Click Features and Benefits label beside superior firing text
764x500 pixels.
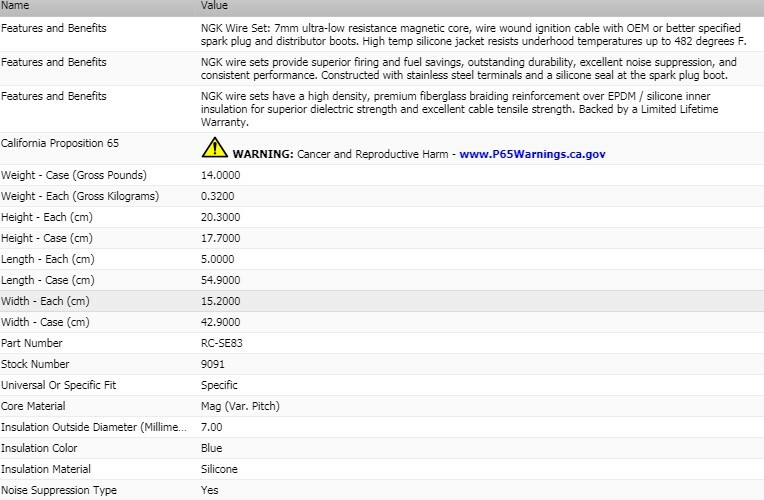coord(54,62)
